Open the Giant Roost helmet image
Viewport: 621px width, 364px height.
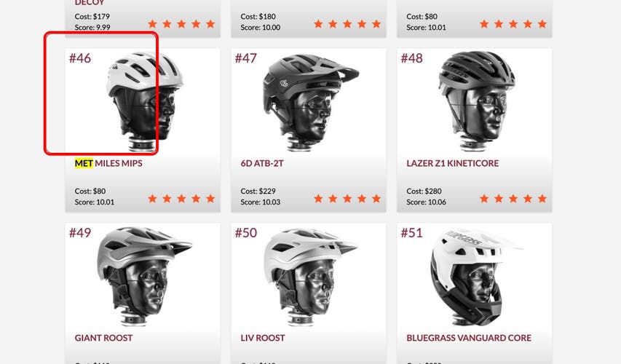pyautogui.click(x=142, y=276)
